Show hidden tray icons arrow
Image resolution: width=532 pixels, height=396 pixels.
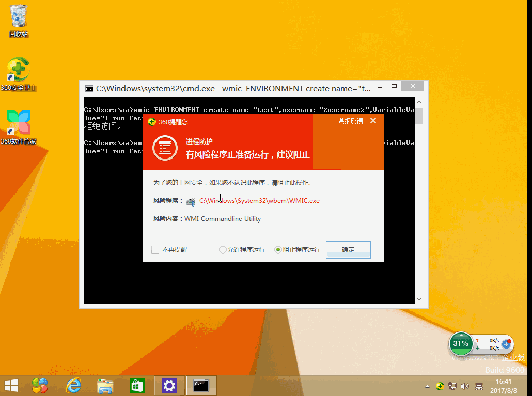click(x=428, y=386)
